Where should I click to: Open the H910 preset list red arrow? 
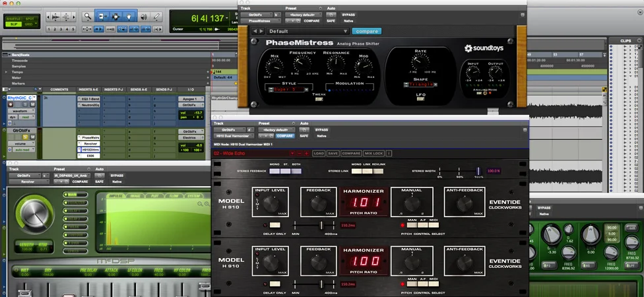tap(292, 153)
